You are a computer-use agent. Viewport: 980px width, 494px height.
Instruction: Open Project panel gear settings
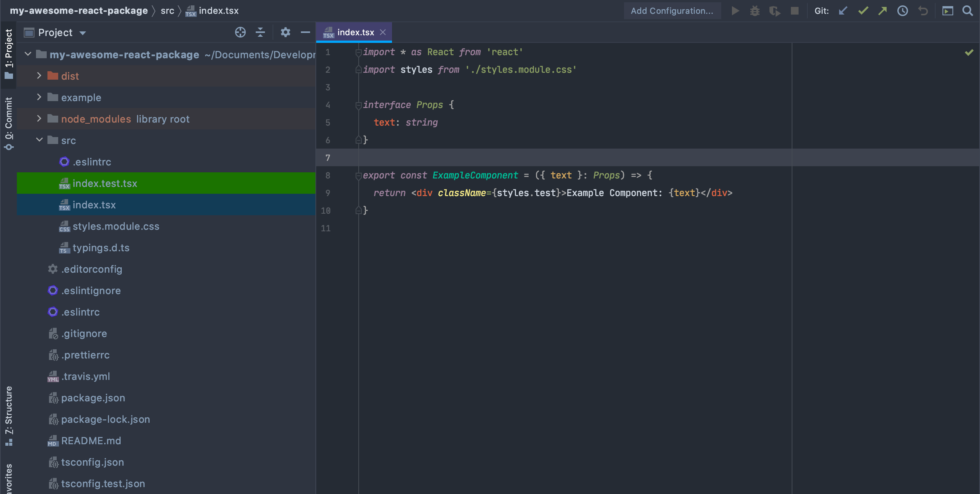pyautogui.click(x=285, y=33)
